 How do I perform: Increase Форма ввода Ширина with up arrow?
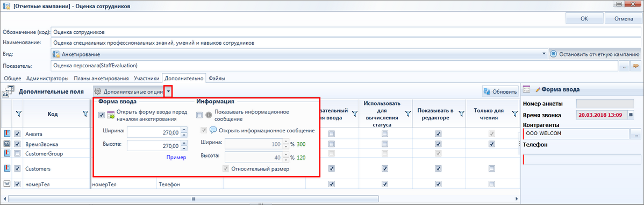[x=184, y=130]
